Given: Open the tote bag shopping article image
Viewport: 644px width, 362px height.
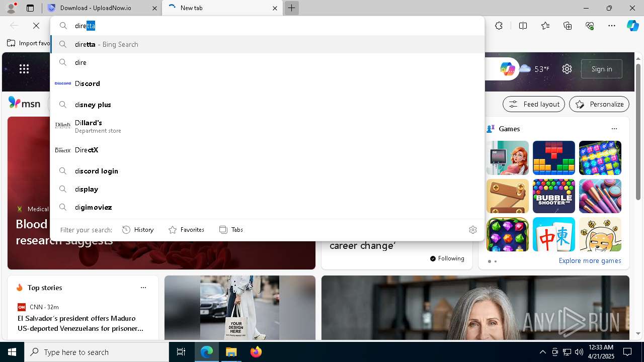Looking at the screenshot, I should pos(240,308).
